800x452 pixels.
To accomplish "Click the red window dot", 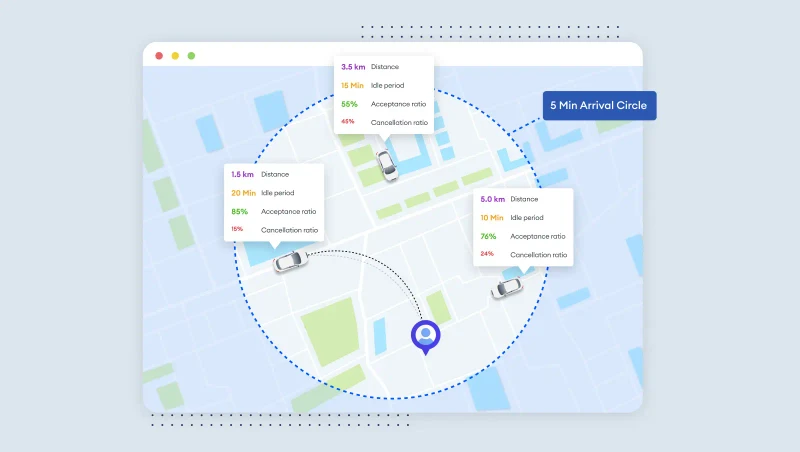I will (x=159, y=56).
